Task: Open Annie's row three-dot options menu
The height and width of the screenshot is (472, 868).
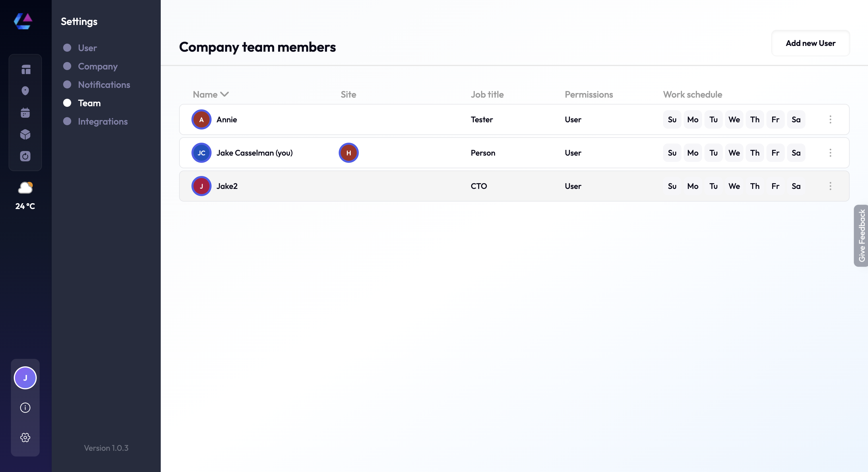Action: pyautogui.click(x=830, y=119)
